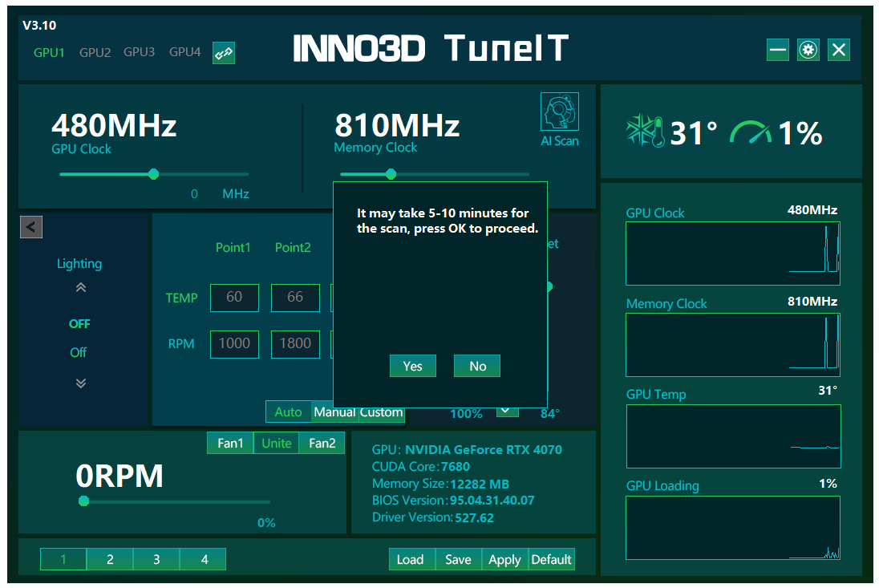Click the GPU Clock slider handle
The width and height of the screenshot is (879, 588).
coord(154,174)
